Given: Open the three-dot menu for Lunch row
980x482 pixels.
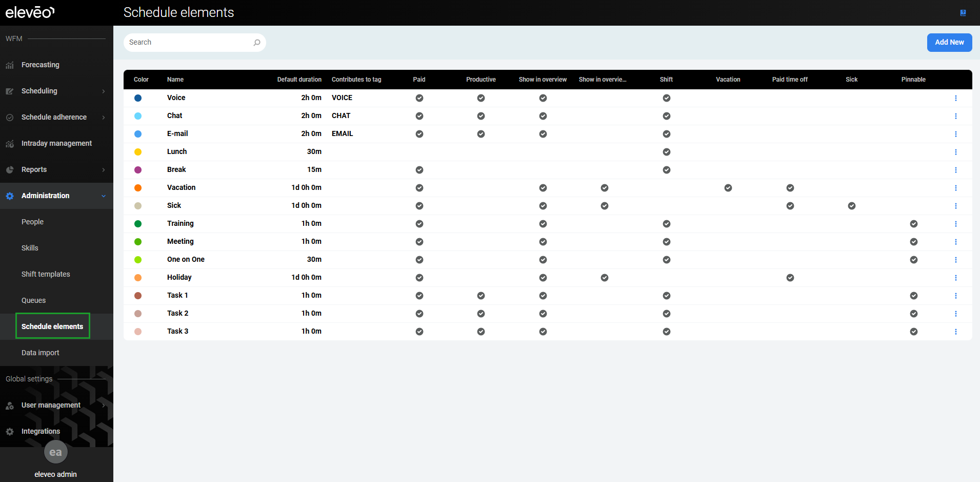Looking at the screenshot, I should pos(956,152).
